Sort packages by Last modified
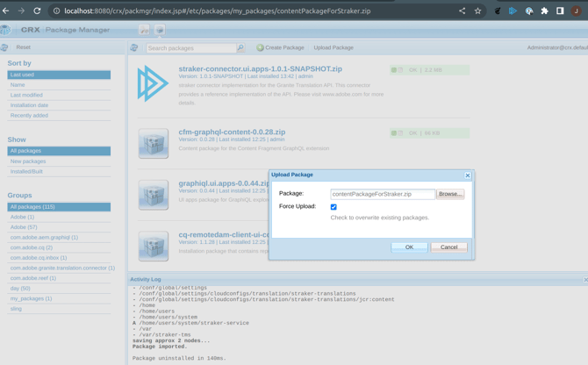The height and width of the screenshot is (365, 588). point(26,95)
